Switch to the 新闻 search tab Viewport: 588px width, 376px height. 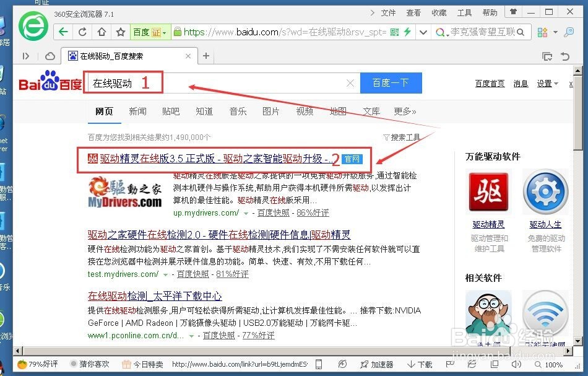pyautogui.click(x=137, y=111)
